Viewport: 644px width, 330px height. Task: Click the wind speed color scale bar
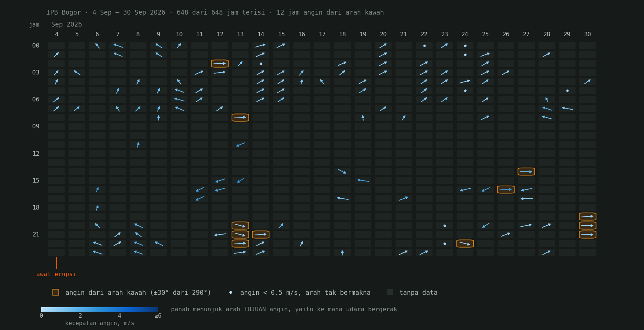tap(100, 309)
